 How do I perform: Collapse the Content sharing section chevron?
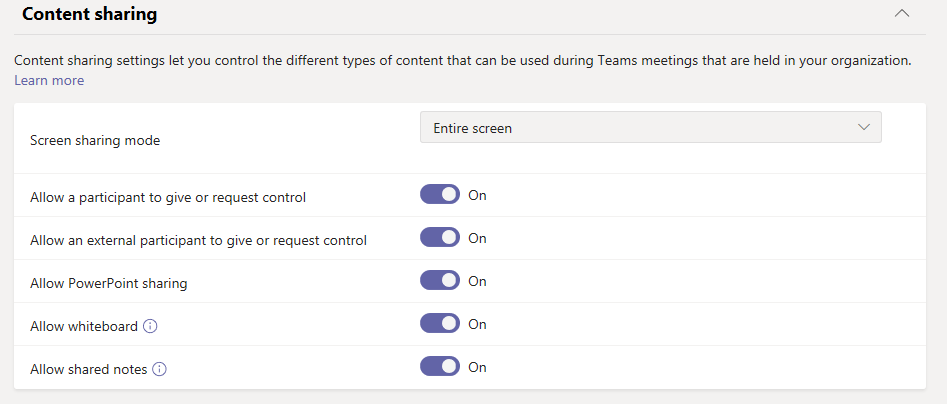pos(902,14)
